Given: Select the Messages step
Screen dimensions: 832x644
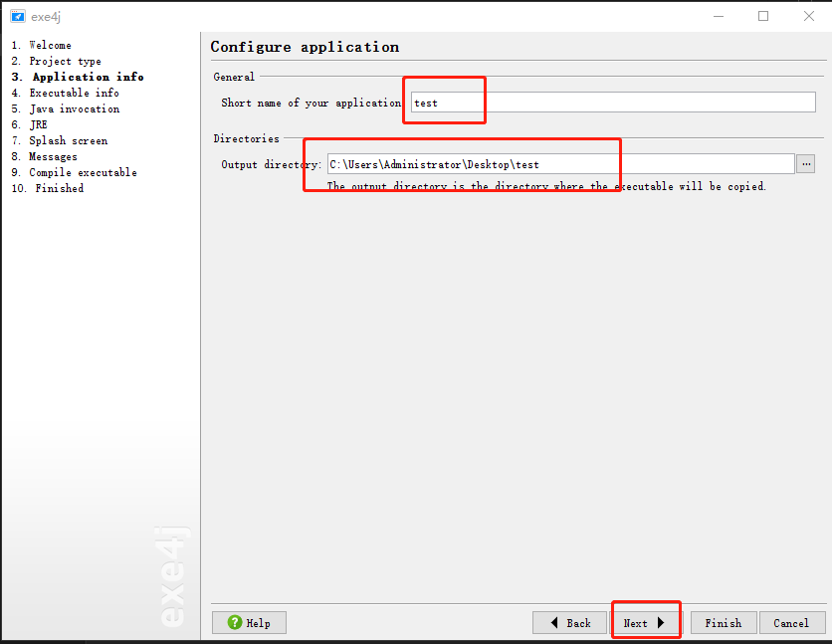Looking at the screenshot, I should [44, 156].
